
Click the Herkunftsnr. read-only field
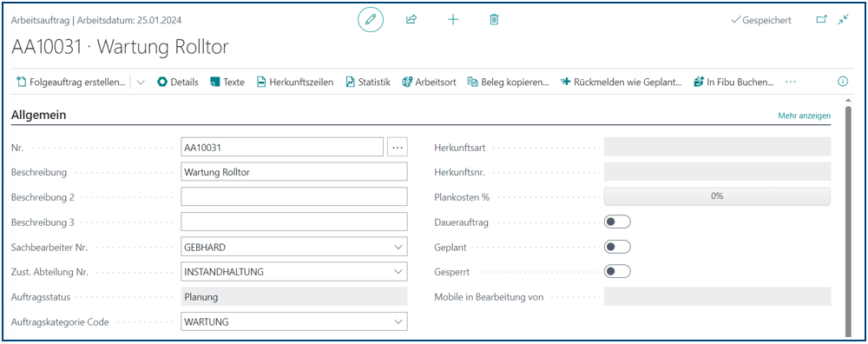(x=717, y=172)
